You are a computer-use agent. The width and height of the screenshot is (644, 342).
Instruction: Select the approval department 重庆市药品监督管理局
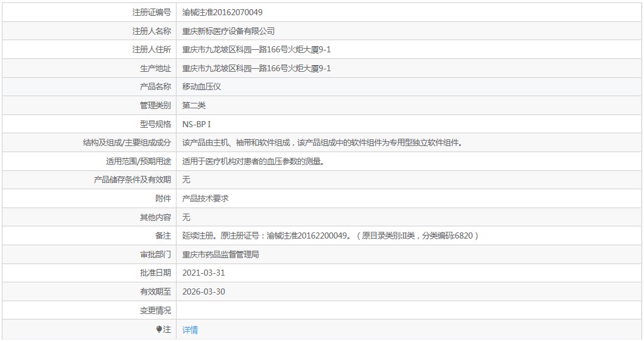pos(220,254)
